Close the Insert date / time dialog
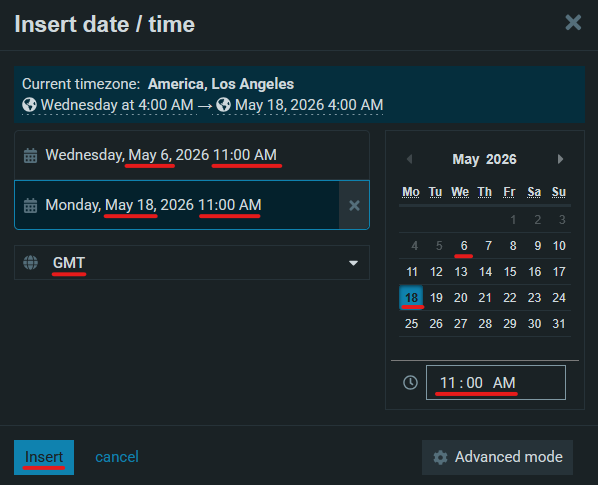Screen dimensions: 598x485 click(x=573, y=22)
